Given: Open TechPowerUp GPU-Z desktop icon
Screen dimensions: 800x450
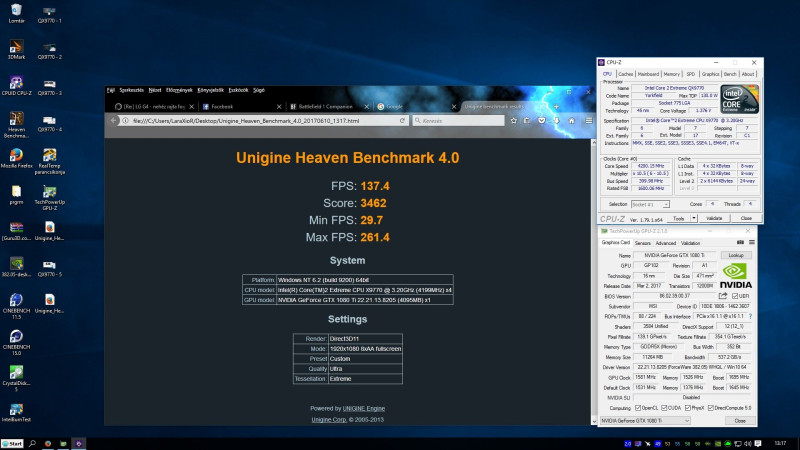Looking at the screenshot, I should 49,198.
